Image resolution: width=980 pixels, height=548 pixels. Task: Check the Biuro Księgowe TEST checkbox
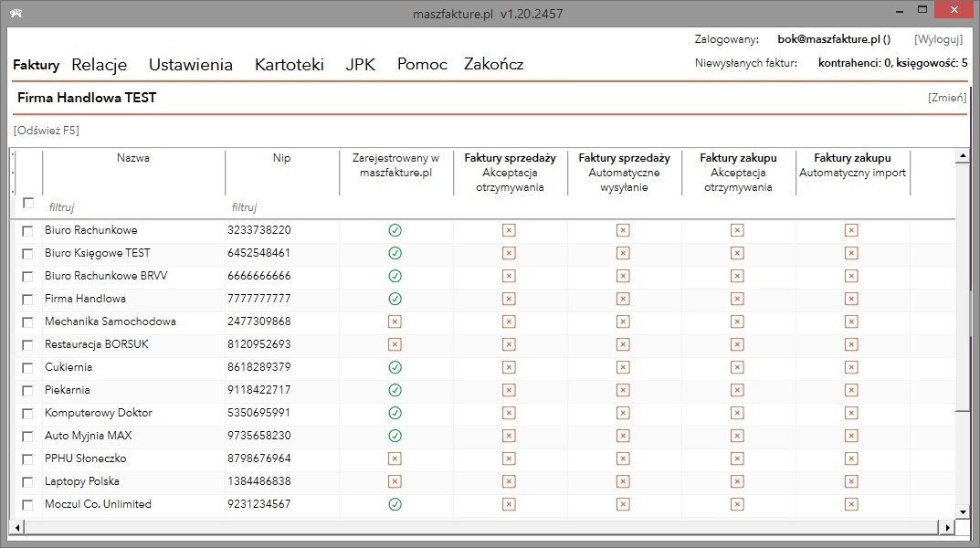(x=27, y=254)
